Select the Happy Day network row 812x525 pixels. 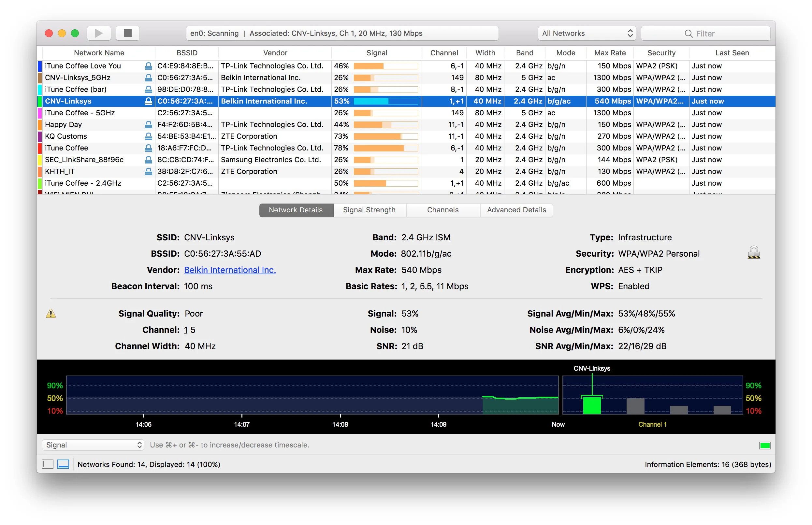[406, 124]
